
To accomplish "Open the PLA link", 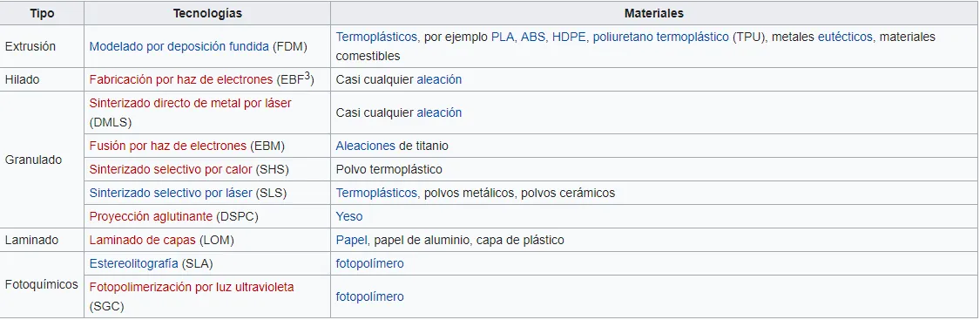I will point(503,37).
